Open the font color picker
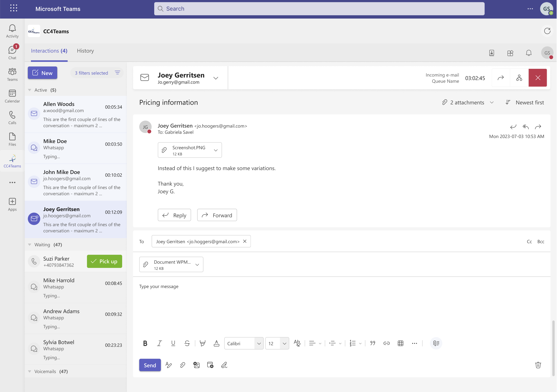The height and width of the screenshot is (392, 557). pyautogui.click(x=216, y=343)
